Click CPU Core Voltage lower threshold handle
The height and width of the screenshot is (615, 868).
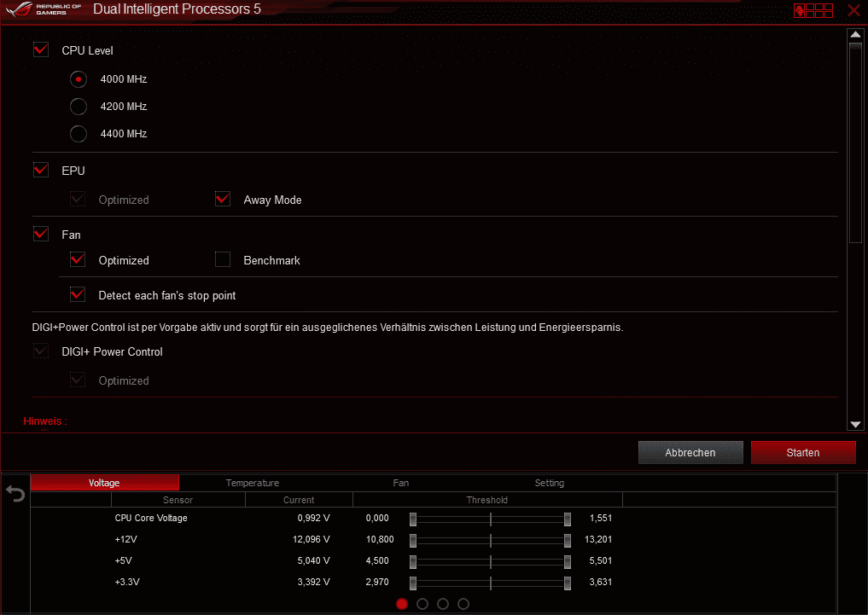pyautogui.click(x=413, y=519)
